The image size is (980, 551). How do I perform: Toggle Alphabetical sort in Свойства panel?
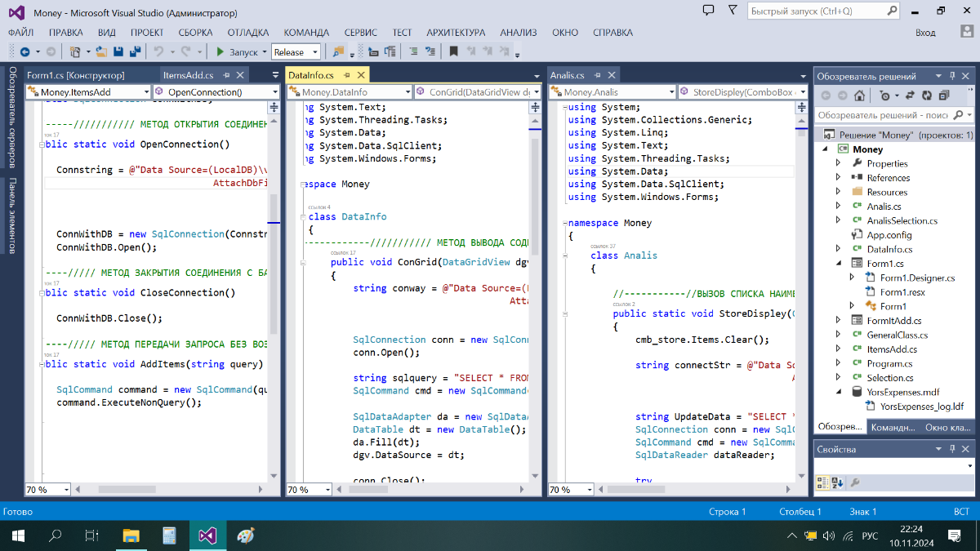click(x=838, y=482)
